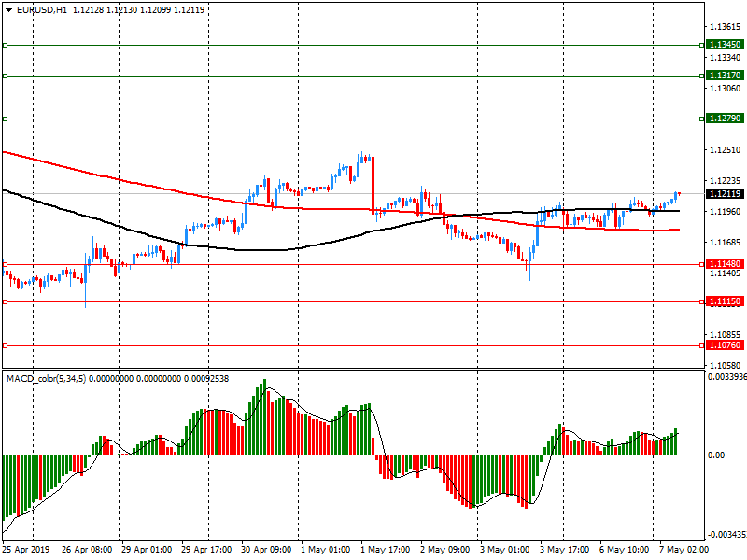Click the MACD 0.00 zero level label
Screen dimensions: 747x560
(716, 455)
